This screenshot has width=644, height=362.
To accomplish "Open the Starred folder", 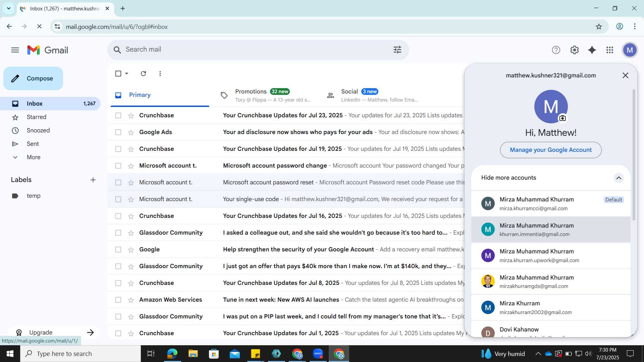I will click(x=37, y=117).
